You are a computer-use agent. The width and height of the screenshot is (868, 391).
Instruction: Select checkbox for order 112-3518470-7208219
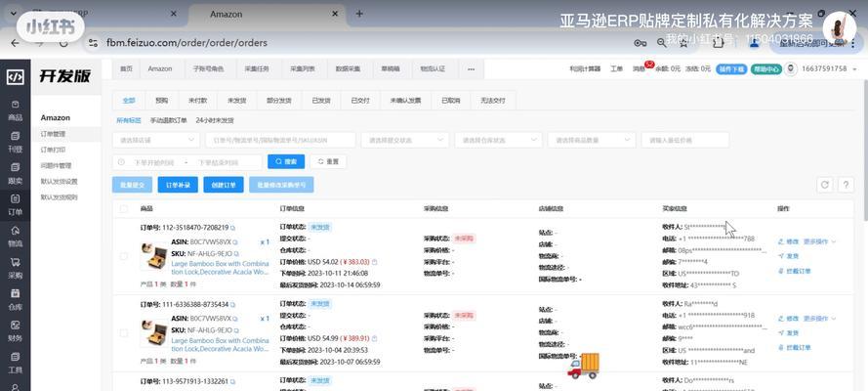click(x=123, y=256)
